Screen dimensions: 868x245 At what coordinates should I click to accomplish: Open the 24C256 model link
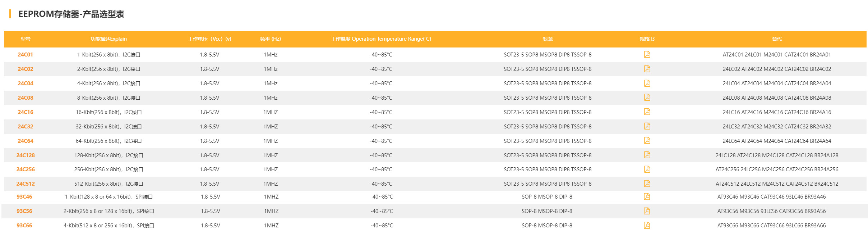click(x=25, y=169)
